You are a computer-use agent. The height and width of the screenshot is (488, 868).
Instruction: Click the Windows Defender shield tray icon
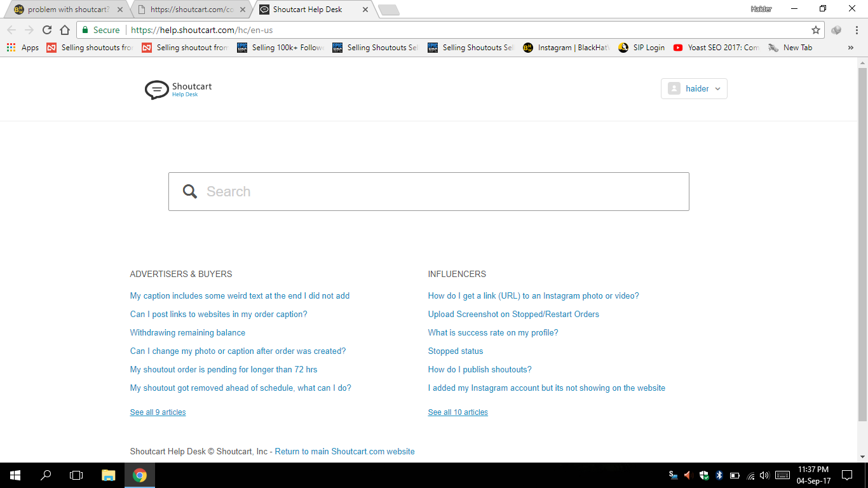coord(704,475)
